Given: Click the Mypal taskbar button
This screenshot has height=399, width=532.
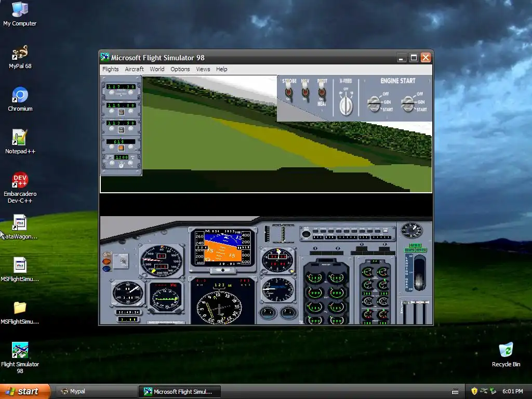Looking at the screenshot, I should [96, 392].
